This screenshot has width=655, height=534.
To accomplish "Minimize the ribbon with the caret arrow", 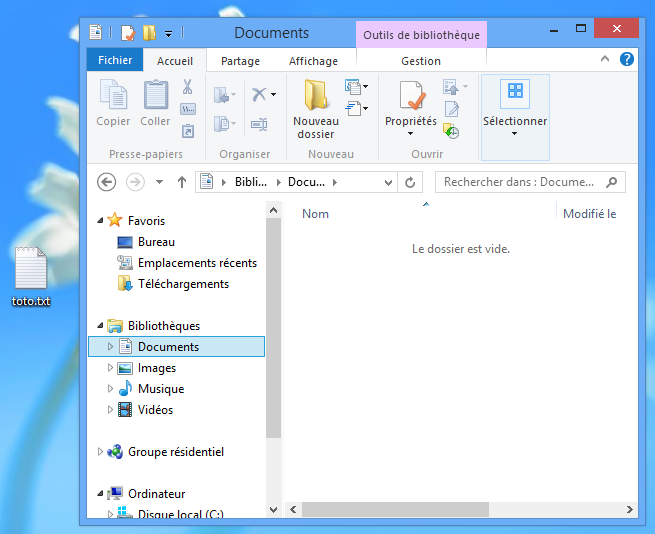I will click(604, 59).
